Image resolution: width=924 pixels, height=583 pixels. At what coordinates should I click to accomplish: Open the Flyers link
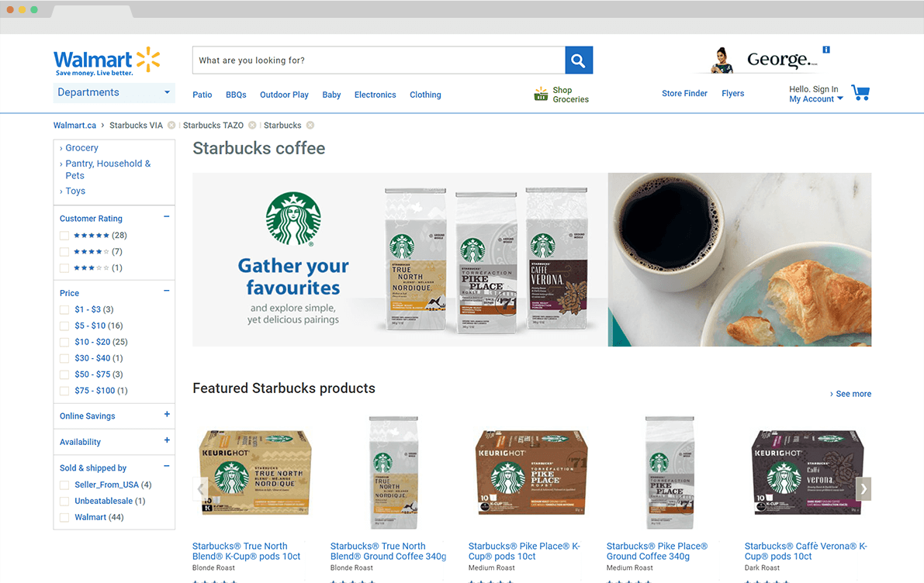click(x=732, y=94)
